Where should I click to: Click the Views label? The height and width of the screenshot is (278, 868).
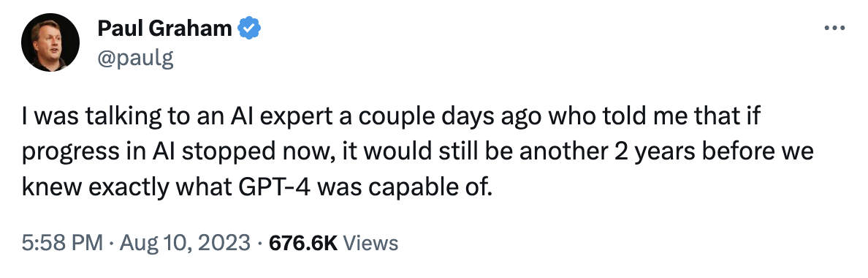point(370,243)
